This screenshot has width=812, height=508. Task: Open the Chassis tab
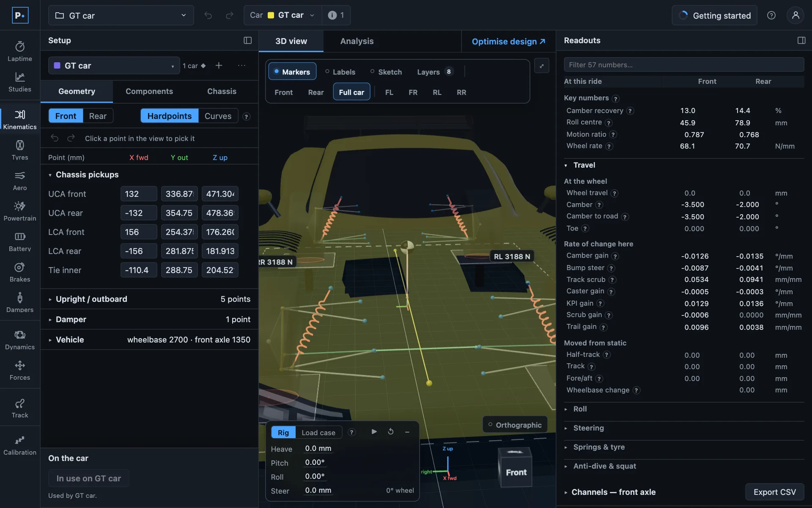[x=222, y=91]
